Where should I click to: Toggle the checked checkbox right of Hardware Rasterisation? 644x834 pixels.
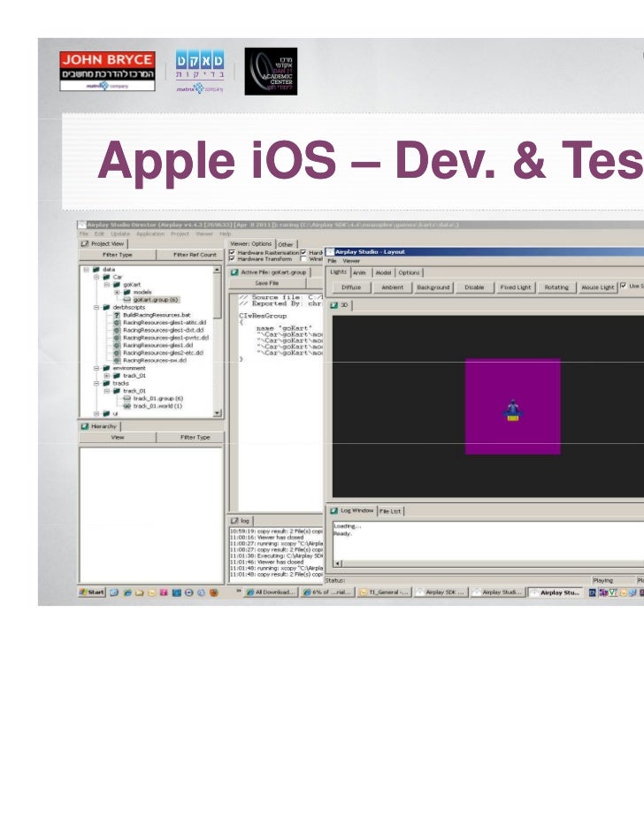[x=303, y=252]
